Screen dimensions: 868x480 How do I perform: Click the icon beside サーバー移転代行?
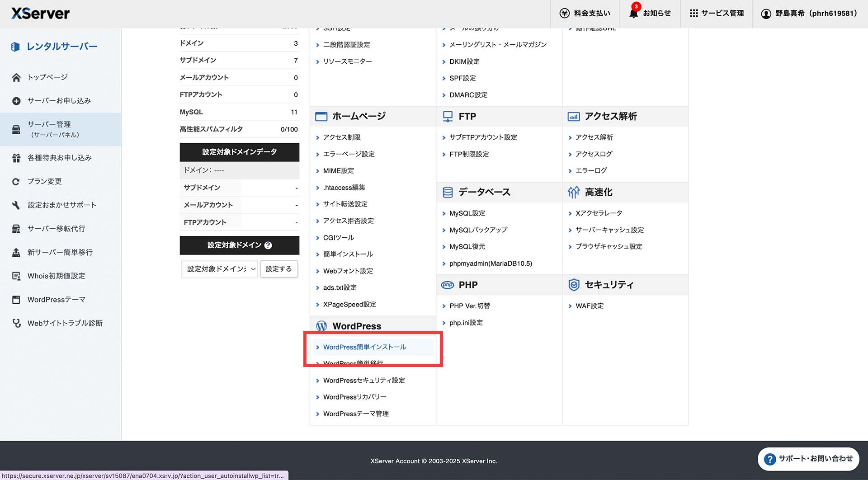[16, 229]
